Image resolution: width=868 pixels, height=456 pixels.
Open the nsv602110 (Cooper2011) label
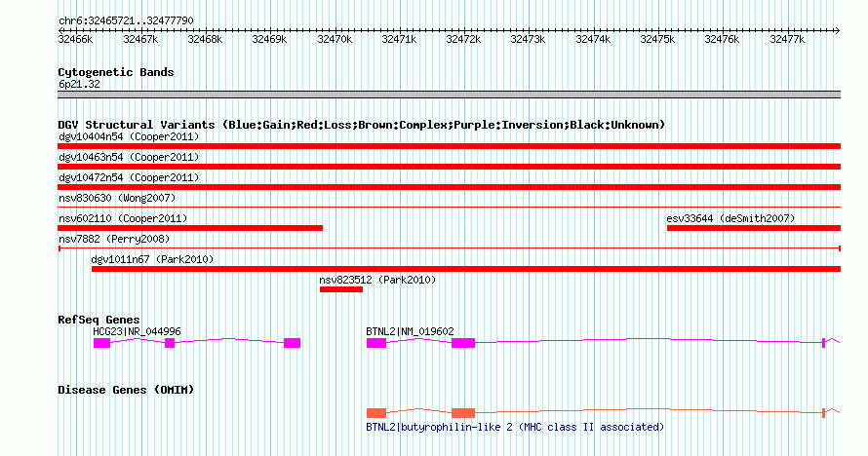[x=123, y=219]
